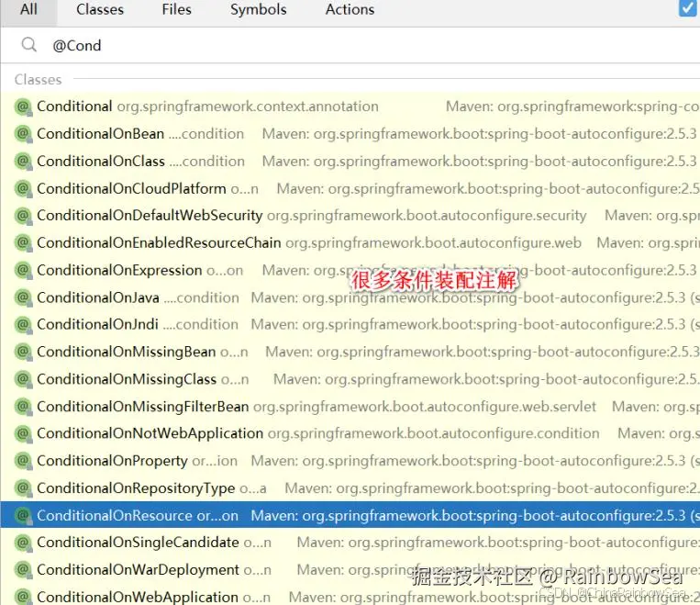This screenshot has height=605, width=700.
Task: Choose the ConditionalOnWarDeployment result
Action: coord(350,570)
